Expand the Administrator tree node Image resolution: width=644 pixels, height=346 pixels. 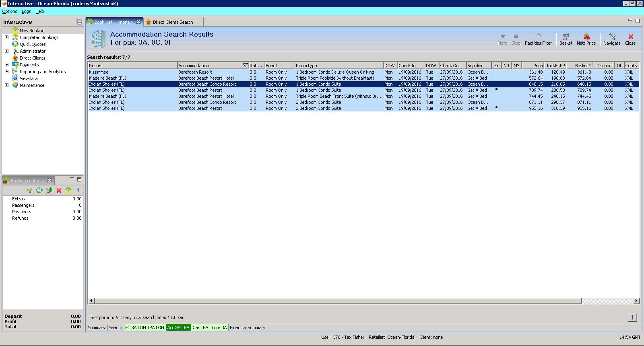[6, 51]
